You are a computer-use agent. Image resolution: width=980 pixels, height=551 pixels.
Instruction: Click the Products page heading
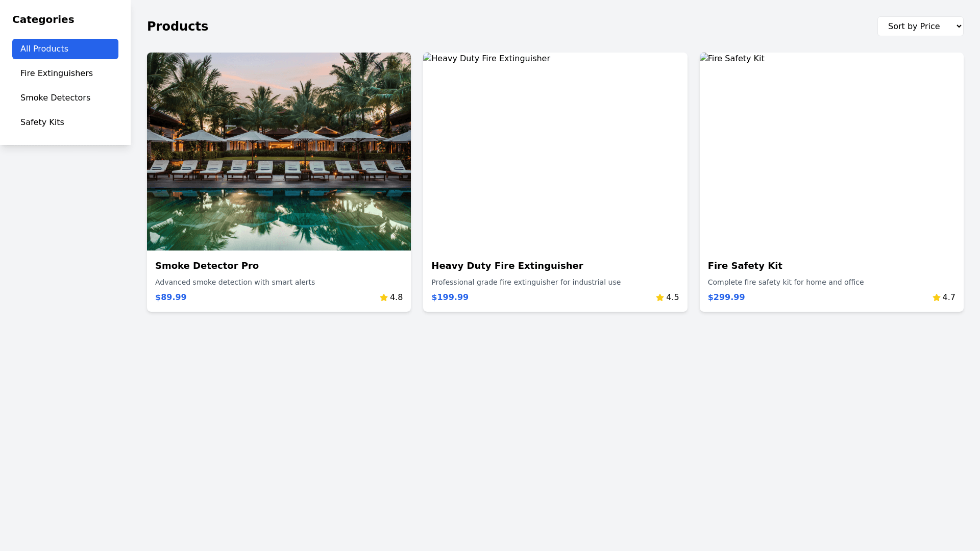pos(178,27)
